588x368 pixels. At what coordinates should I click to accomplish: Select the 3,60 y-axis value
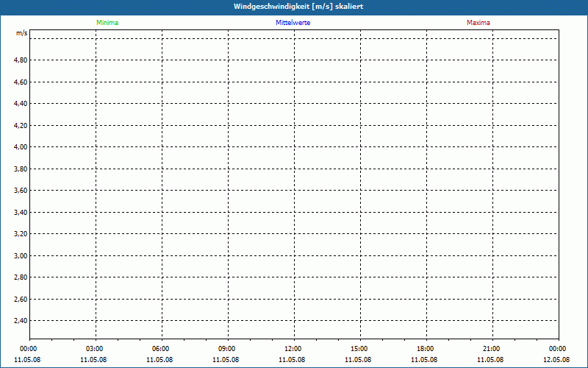21,191
